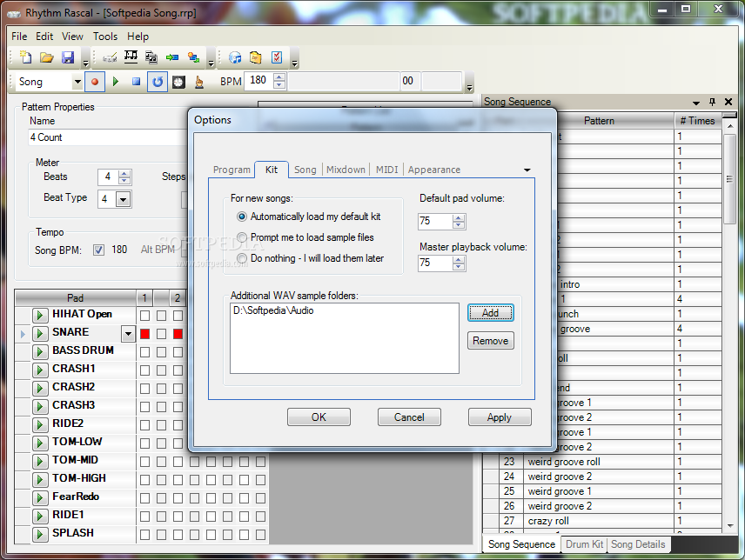Click the music note CD icon
745x560 pixels.
pyautogui.click(x=235, y=57)
